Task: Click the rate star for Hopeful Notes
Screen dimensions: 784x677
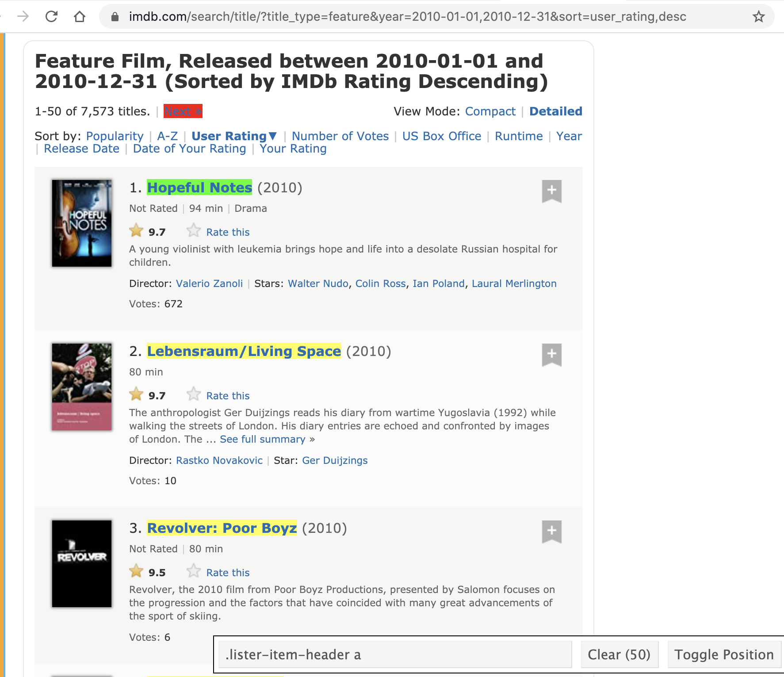Action: (x=194, y=231)
